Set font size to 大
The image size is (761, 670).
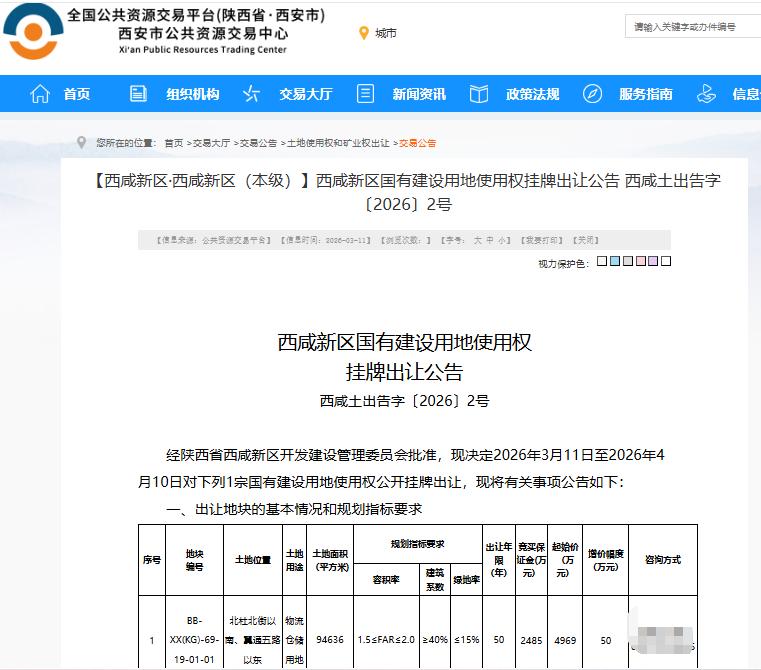pos(478,240)
